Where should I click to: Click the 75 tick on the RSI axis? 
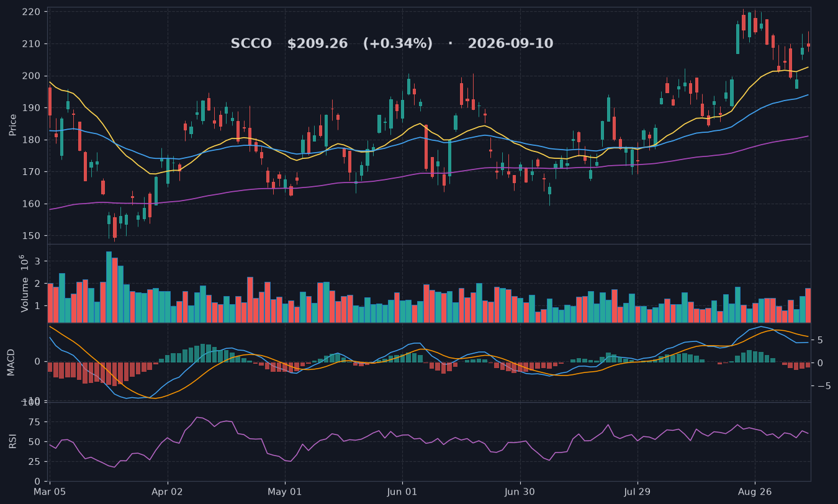tap(35, 422)
